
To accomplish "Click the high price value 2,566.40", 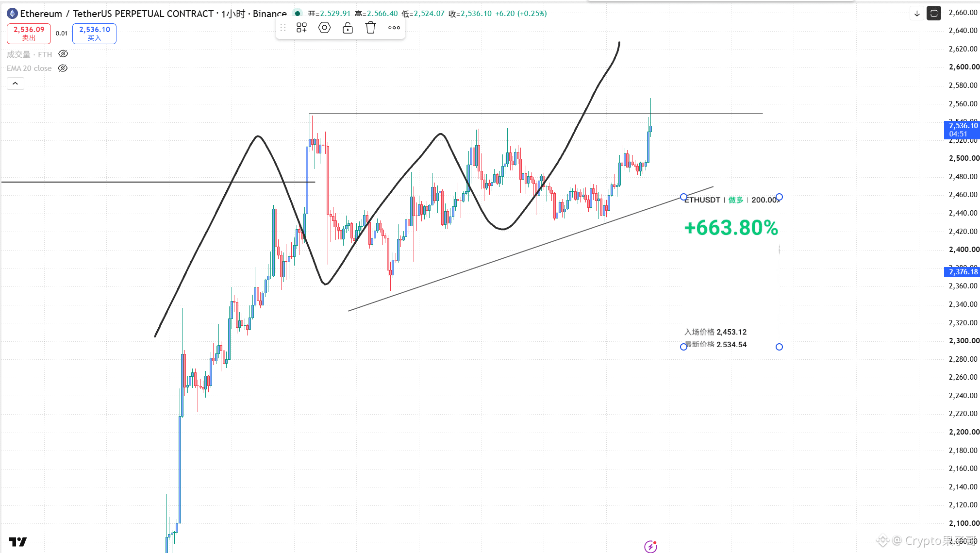I will click(382, 14).
